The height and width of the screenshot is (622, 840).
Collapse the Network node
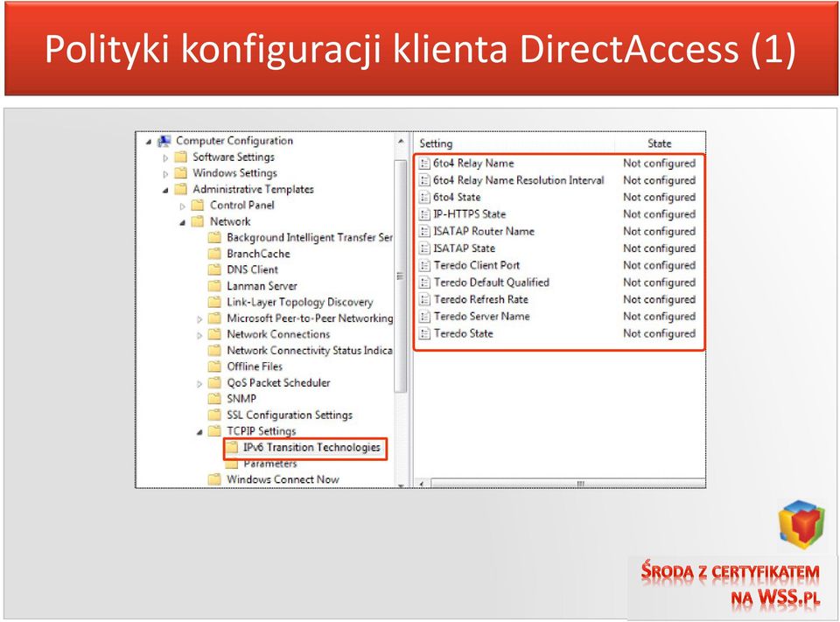click(183, 222)
